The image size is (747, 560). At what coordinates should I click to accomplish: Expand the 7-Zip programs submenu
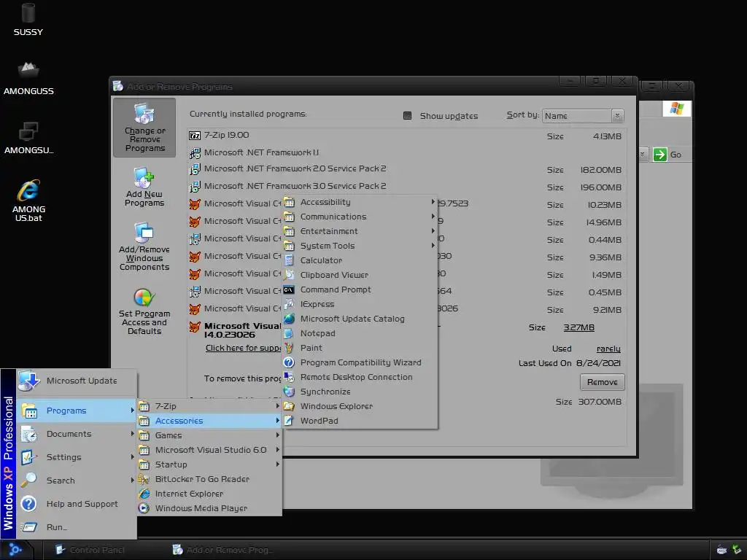click(x=209, y=406)
